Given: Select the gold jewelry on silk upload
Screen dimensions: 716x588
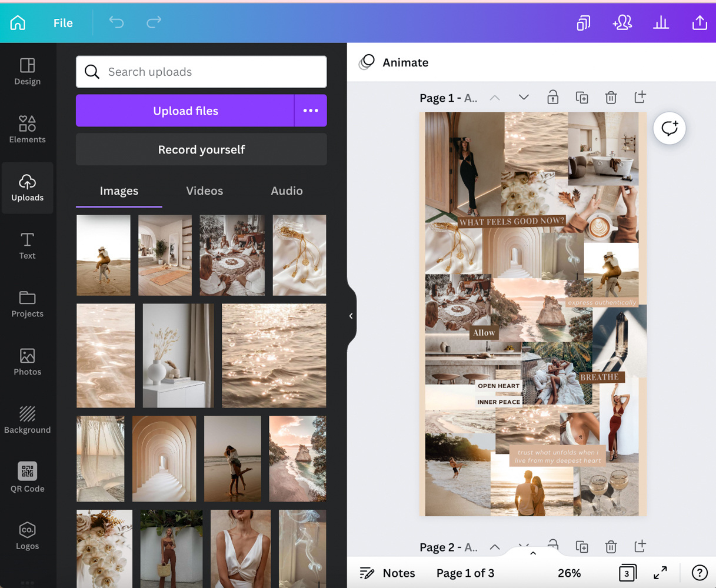Looking at the screenshot, I should pos(299,255).
